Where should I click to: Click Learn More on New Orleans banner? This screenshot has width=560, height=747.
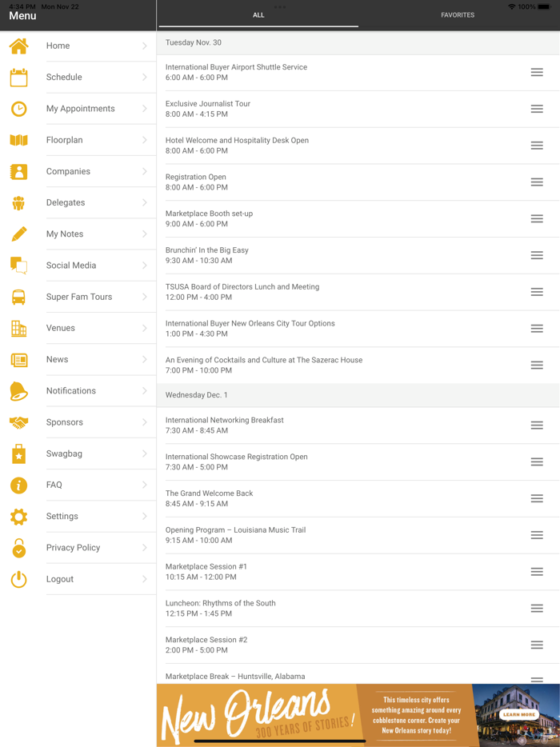518,714
